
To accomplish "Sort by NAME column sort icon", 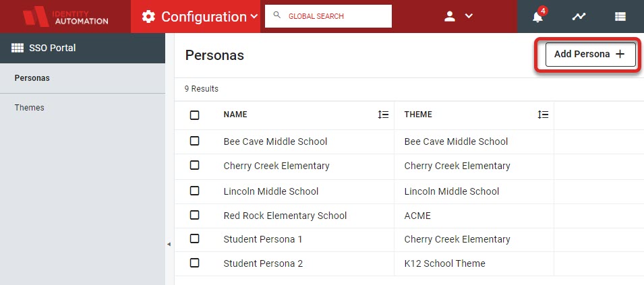I will (x=383, y=115).
